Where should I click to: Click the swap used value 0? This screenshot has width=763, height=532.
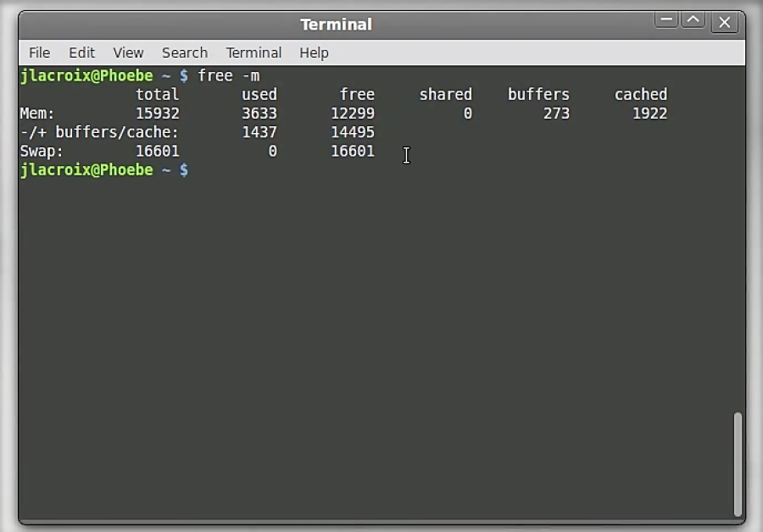click(x=272, y=152)
